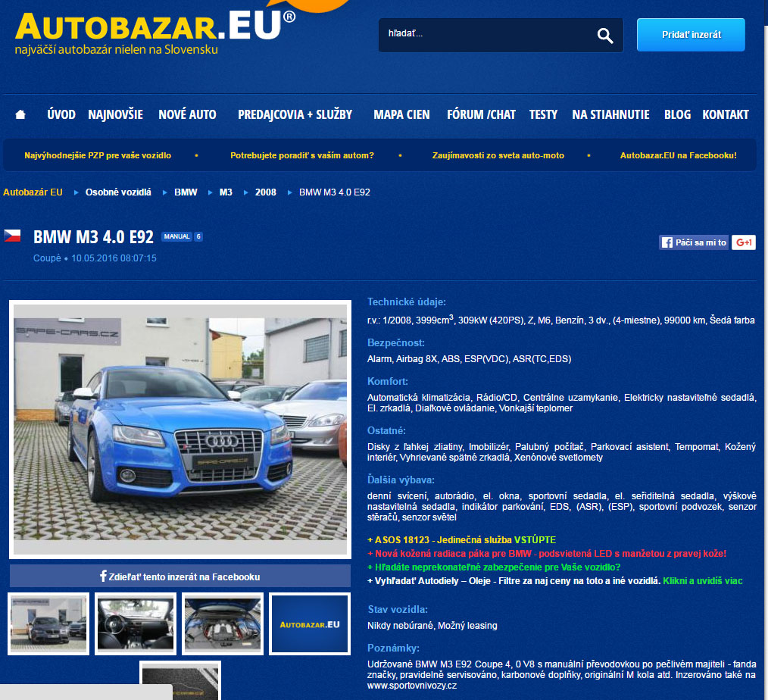Open the NOVÉ AUTO menu item
The height and width of the screenshot is (700, 768).
(187, 114)
